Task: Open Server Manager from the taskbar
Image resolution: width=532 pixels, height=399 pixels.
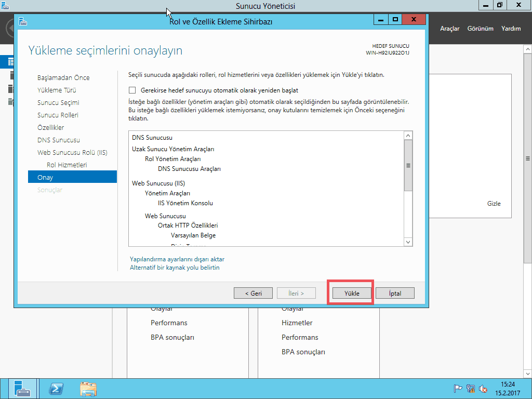Action: click(x=22, y=389)
